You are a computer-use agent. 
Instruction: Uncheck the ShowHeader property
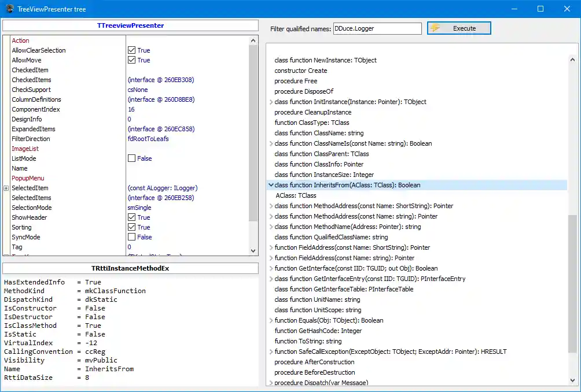(132, 217)
